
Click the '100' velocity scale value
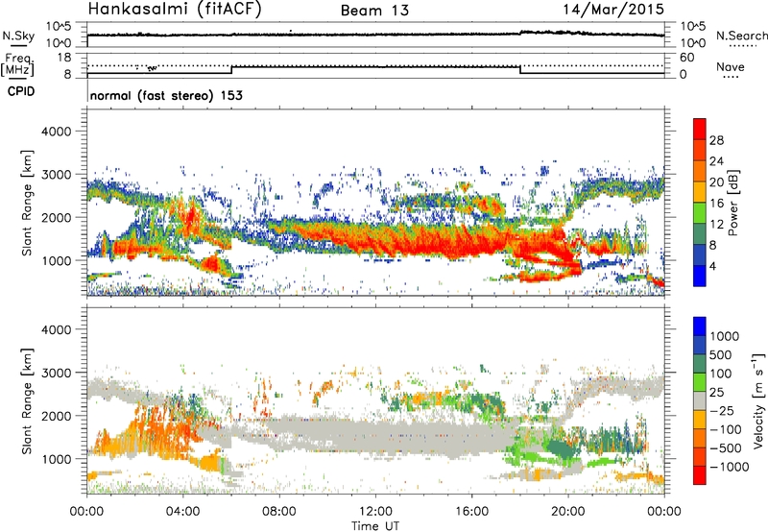[x=721, y=374]
